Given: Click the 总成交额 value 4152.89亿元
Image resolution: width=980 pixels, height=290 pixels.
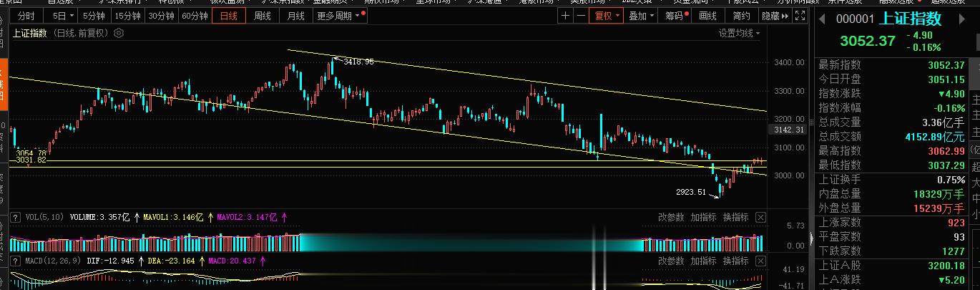Looking at the screenshot, I should (x=934, y=136).
